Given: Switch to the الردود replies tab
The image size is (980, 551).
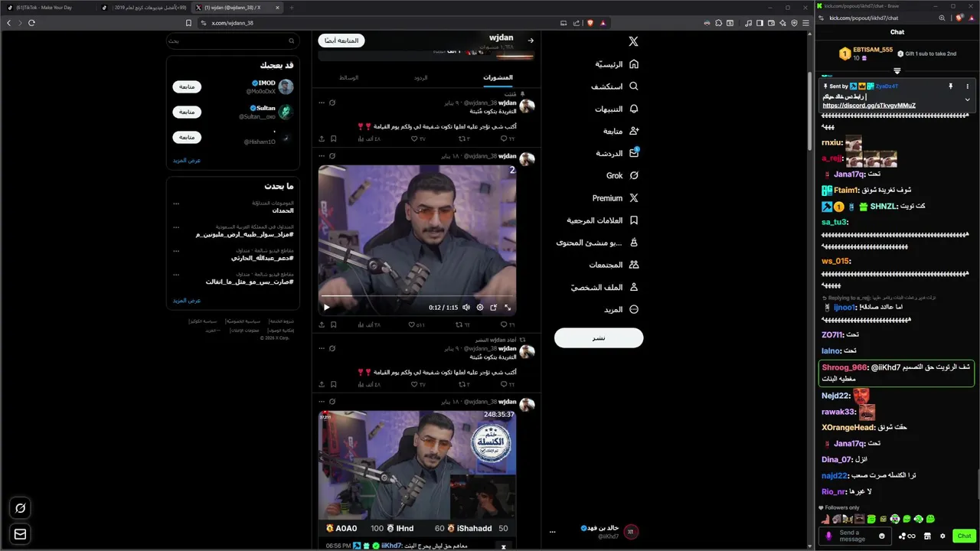Looking at the screenshot, I should pos(421,78).
